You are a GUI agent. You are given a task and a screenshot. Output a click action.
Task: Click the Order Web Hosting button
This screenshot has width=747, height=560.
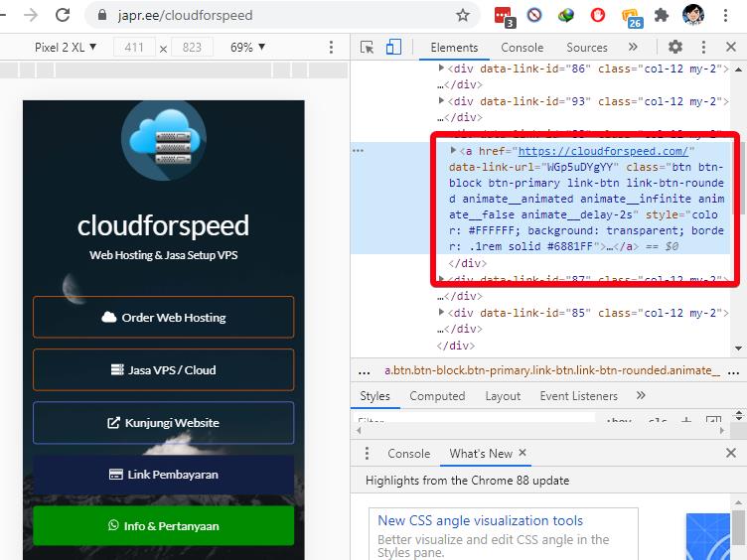[163, 317]
